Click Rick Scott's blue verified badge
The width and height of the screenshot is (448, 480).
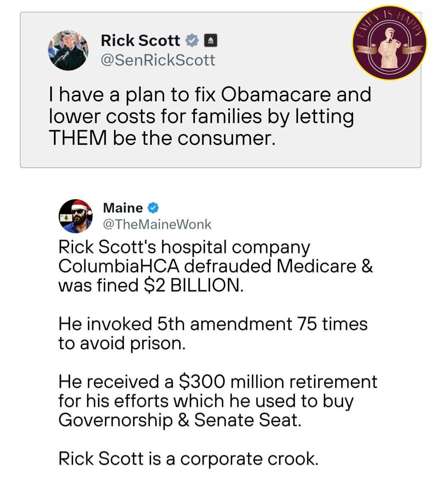(x=191, y=40)
